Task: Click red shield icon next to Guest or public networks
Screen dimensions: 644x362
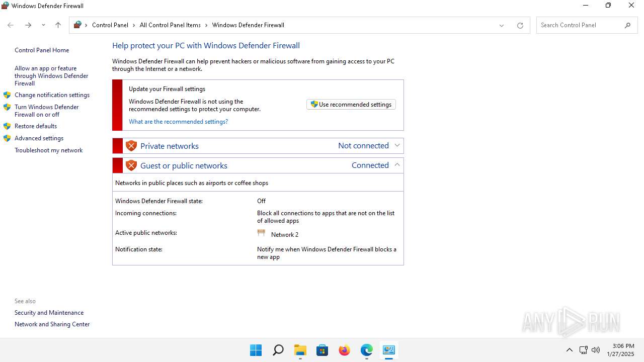Action: point(131,165)
